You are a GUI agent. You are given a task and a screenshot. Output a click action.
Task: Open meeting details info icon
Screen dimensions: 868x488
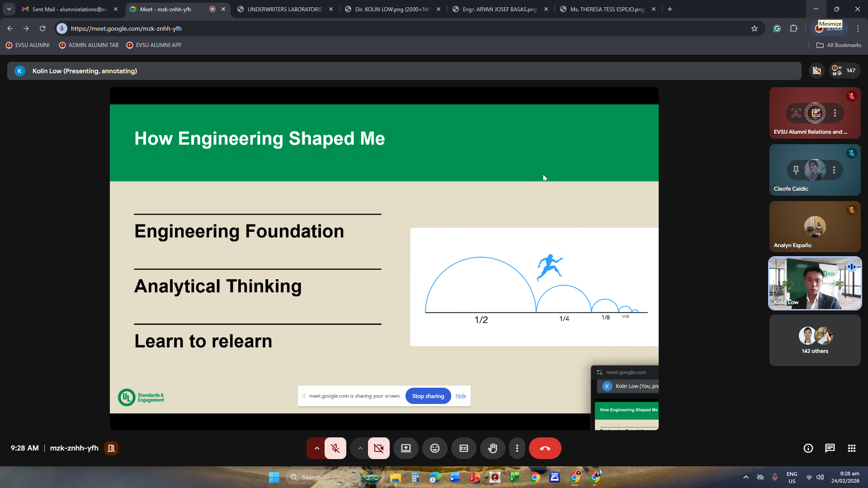tap(808, 448)
